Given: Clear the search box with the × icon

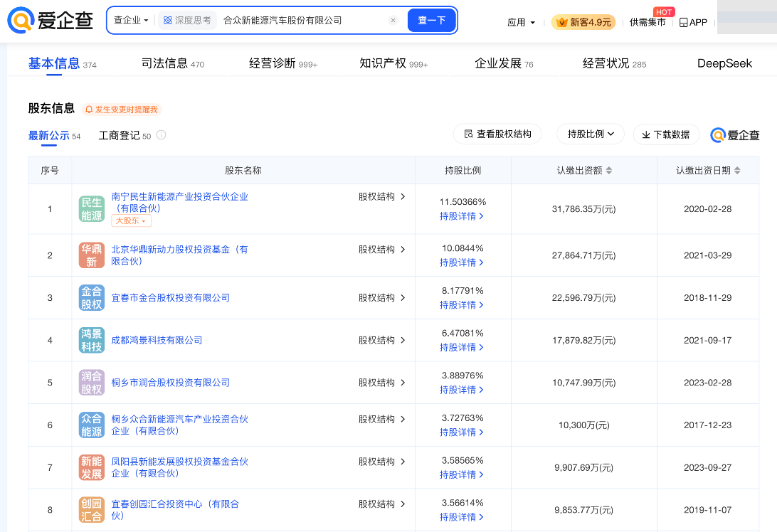Looking at the screenshot, I should point(393,21).
